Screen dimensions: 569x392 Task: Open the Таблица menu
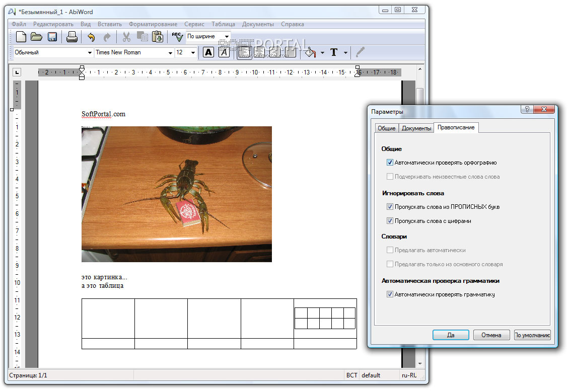[223, 24]
